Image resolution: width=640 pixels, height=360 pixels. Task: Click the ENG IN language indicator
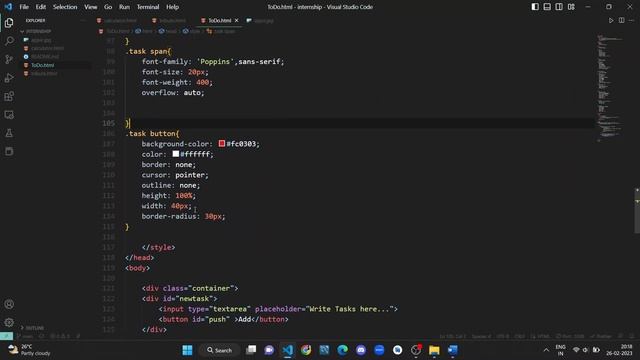pos(560,350)
